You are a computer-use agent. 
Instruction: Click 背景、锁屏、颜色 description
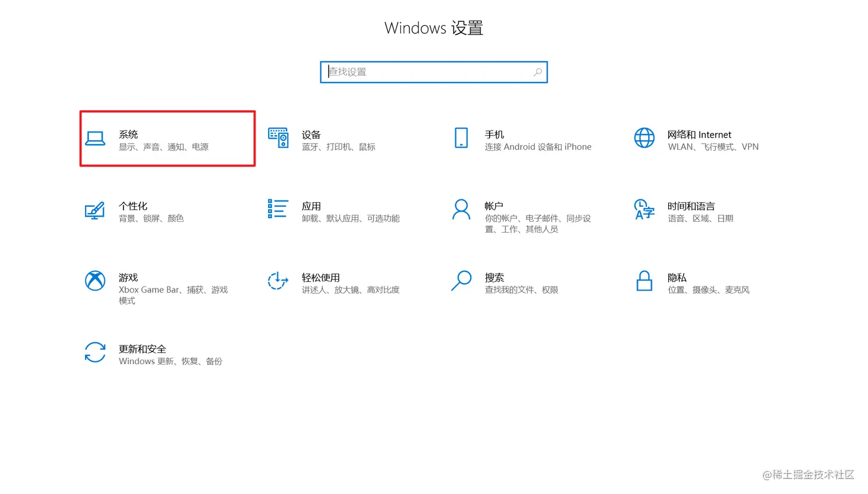pyautogui.click(x=152, y=218)
